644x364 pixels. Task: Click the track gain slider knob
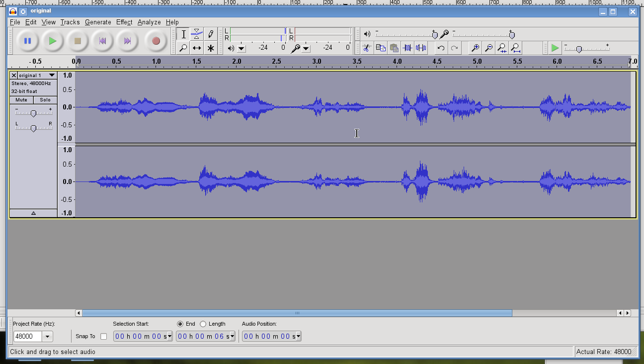33,113
